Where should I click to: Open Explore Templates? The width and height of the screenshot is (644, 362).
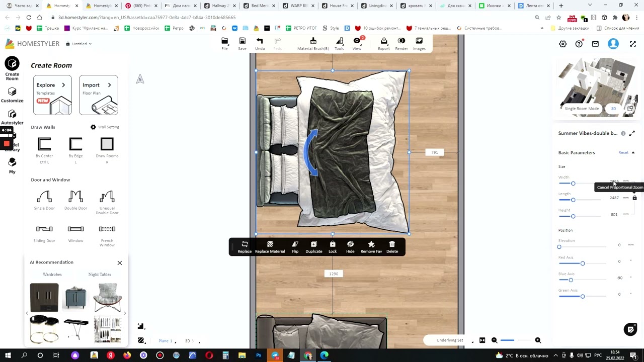tap(52, 95)
